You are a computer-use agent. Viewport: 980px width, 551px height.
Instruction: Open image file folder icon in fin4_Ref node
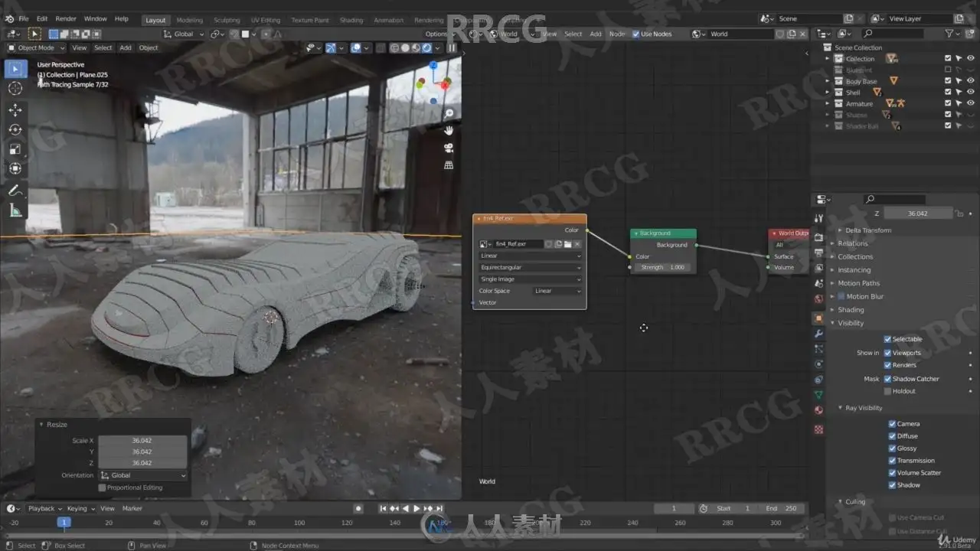point(567,244)
